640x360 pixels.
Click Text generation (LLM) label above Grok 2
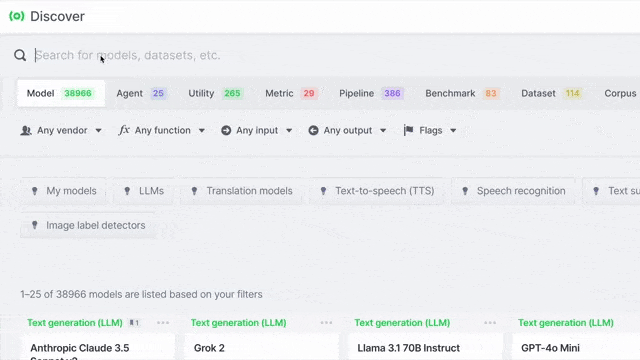[238, 323]
